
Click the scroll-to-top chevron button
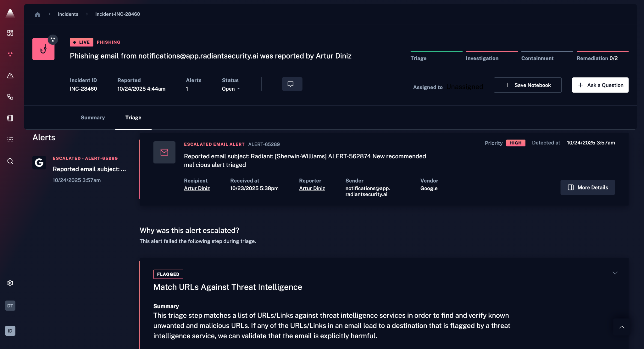621,327
